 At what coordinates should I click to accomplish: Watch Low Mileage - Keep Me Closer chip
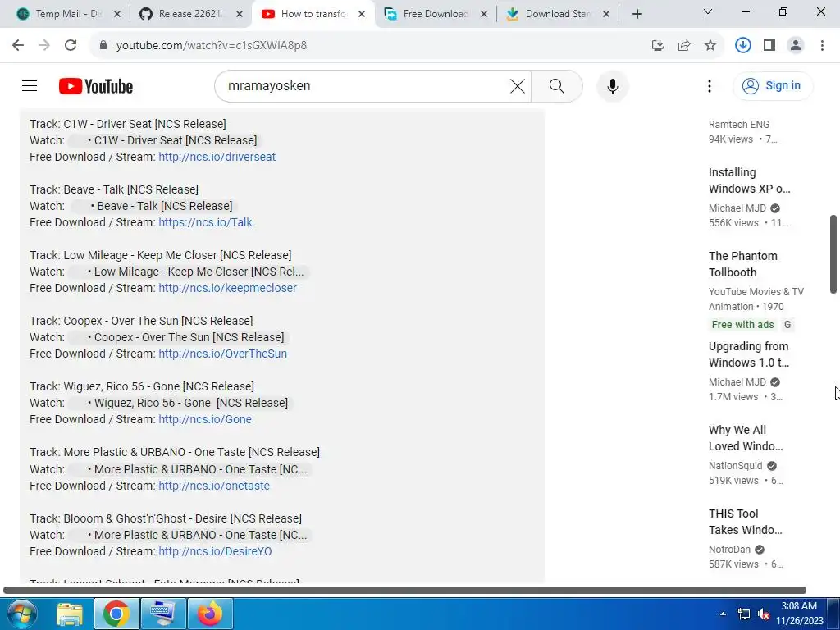click(189, 272)
